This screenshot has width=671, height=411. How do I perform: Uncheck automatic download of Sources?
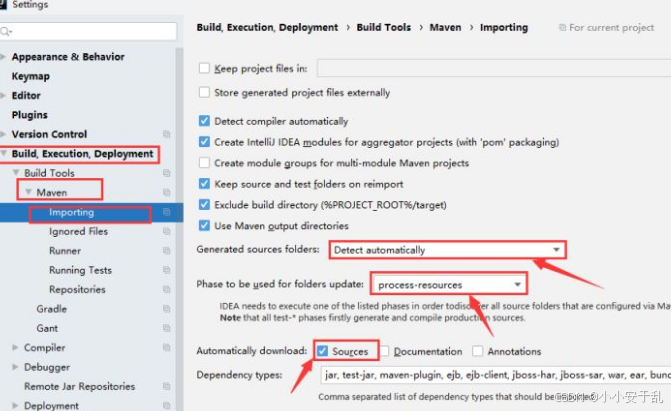click(322, 351)
